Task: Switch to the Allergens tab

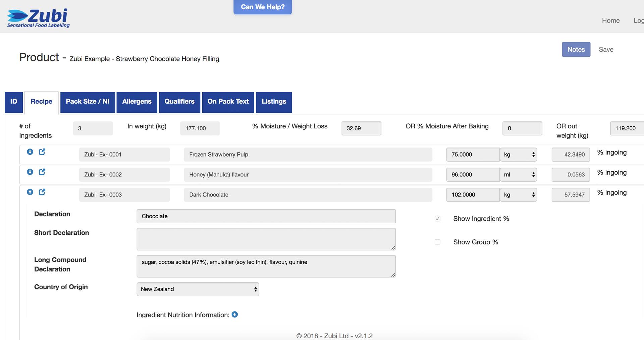Action: tap(137, 102)
